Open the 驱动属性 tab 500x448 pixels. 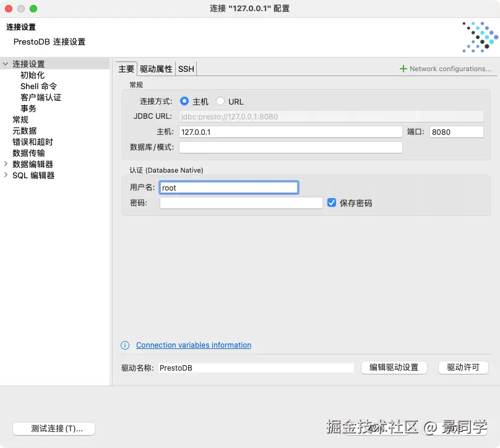(x=156, y=69)
